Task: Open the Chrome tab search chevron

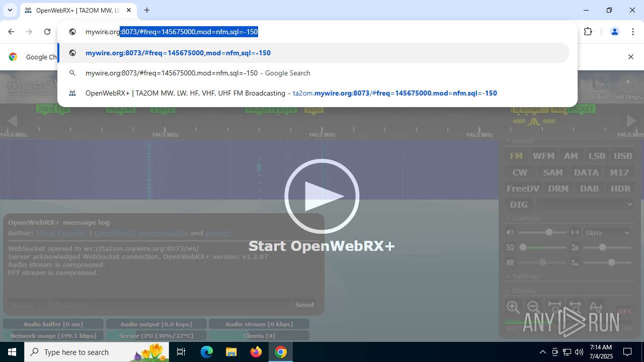Action: pos(10,10)
